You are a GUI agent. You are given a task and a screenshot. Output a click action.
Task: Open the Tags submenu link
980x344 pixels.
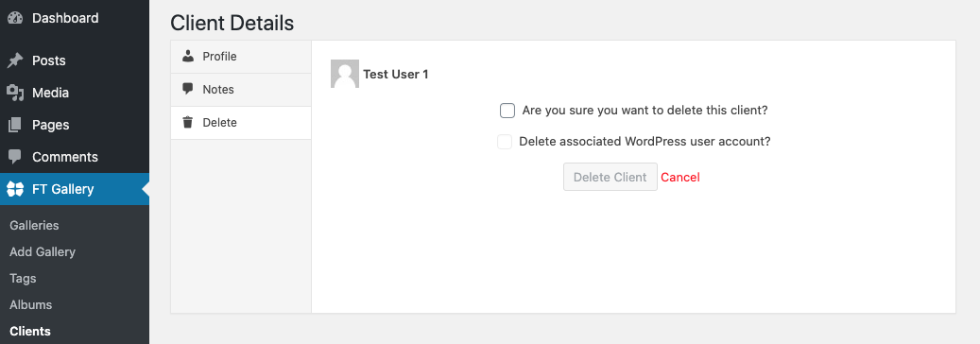[23, 279]
